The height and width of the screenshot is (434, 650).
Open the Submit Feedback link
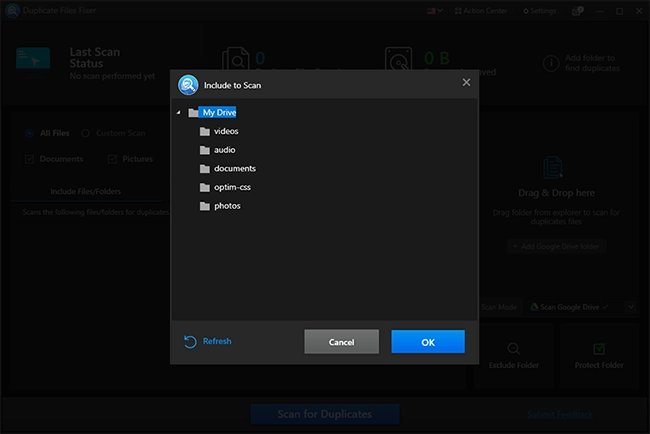tap(560, 415)
